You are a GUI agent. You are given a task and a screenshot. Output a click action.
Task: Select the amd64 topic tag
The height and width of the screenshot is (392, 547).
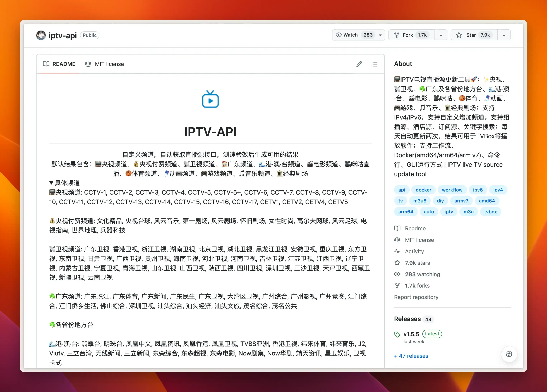point(487,201)
